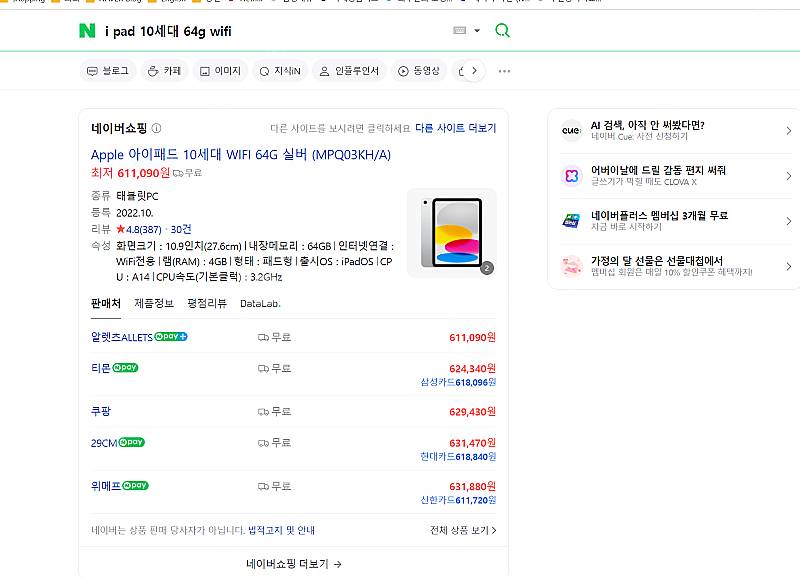The image size is (800, 577).
Task: Click the 631,470원 price for 29CM
Action: coord(472,443)
